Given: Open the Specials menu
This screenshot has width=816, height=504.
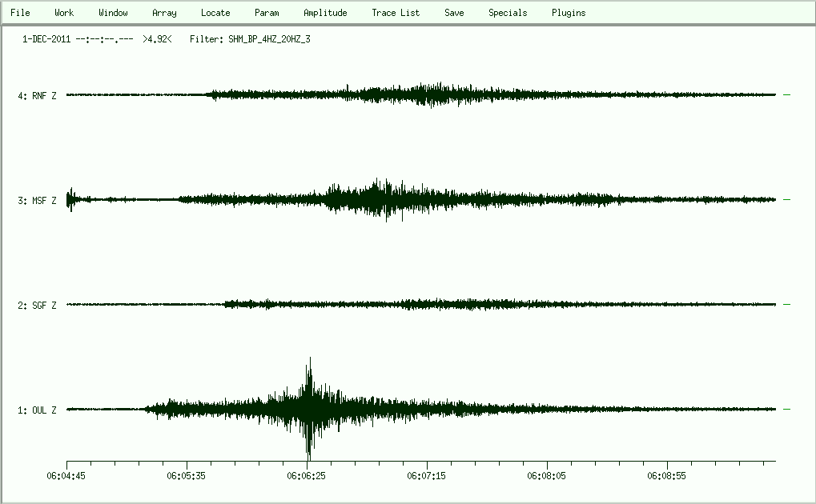Looking at the screenshot, I should click(508, 13).
